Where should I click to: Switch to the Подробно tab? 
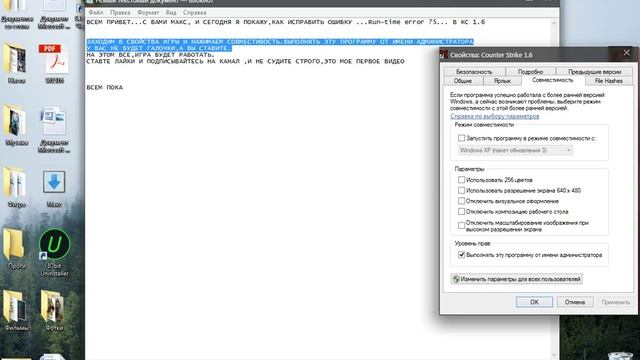pos(531,71)
